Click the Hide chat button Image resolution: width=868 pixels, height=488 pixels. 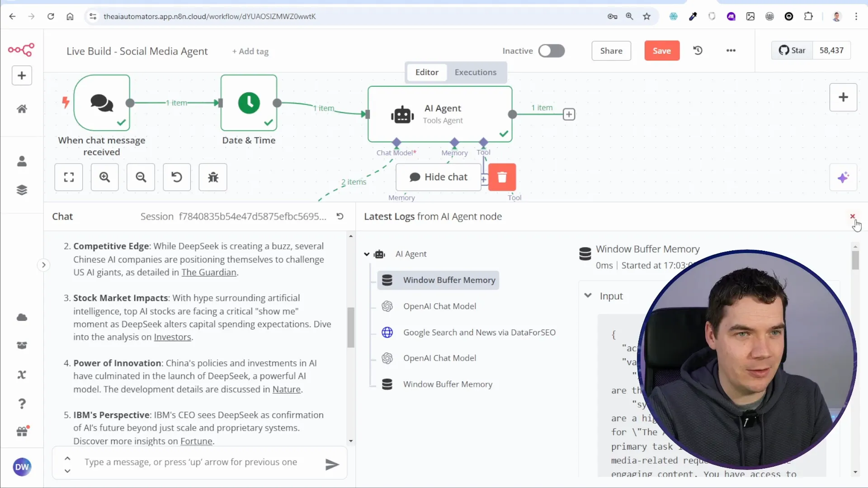click(x=439, y=177)
